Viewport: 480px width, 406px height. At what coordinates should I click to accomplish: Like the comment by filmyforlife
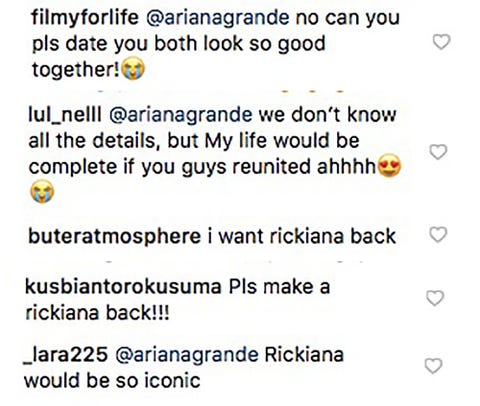pyautogui.click(x=441, y=42)
